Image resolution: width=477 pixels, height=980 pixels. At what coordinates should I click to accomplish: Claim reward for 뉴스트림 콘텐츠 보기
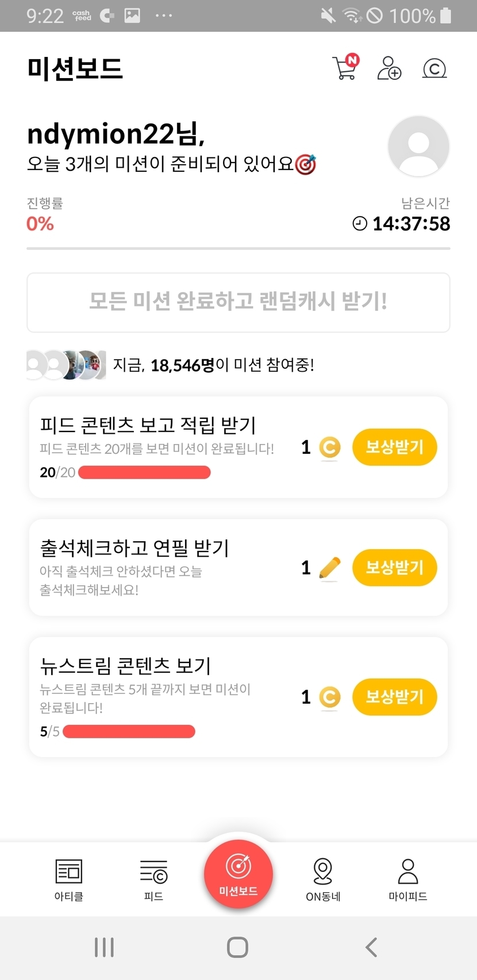click(x=394, y=697)
